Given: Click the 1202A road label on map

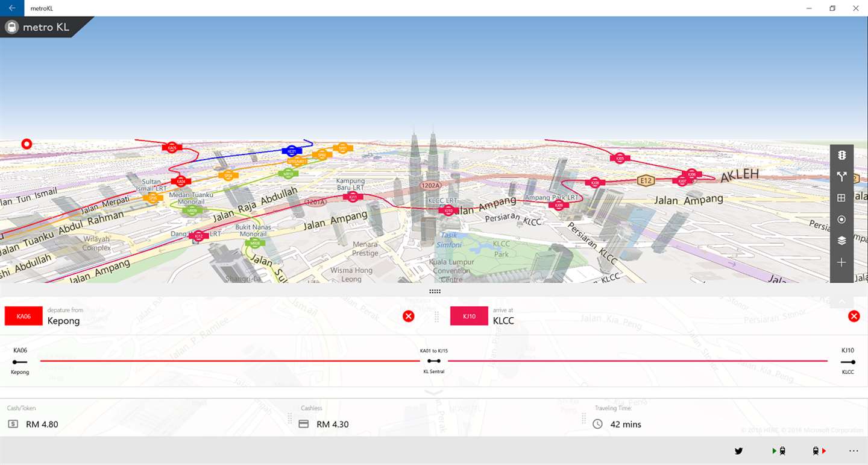Looking at the screenshot, I should click(431, 185).
